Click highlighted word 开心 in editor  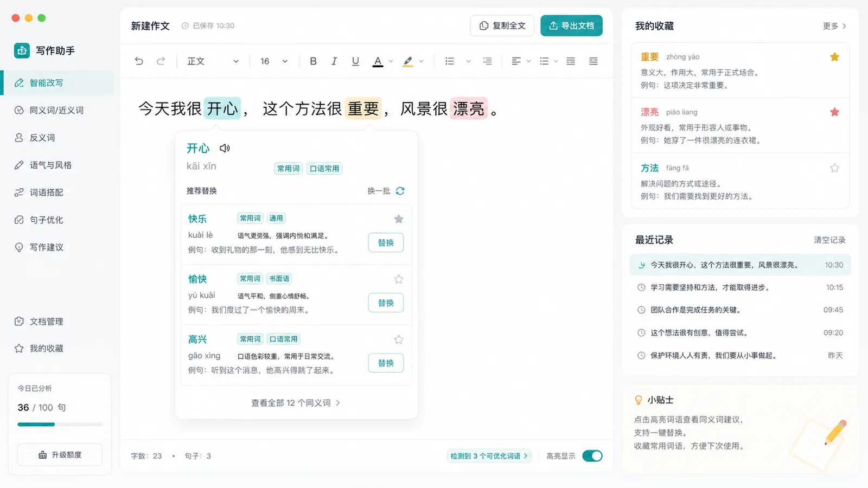point(222,108)
